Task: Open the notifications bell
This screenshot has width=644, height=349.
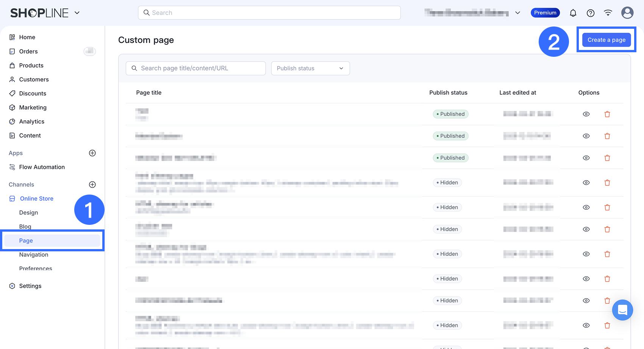Action: click(573, 13)
